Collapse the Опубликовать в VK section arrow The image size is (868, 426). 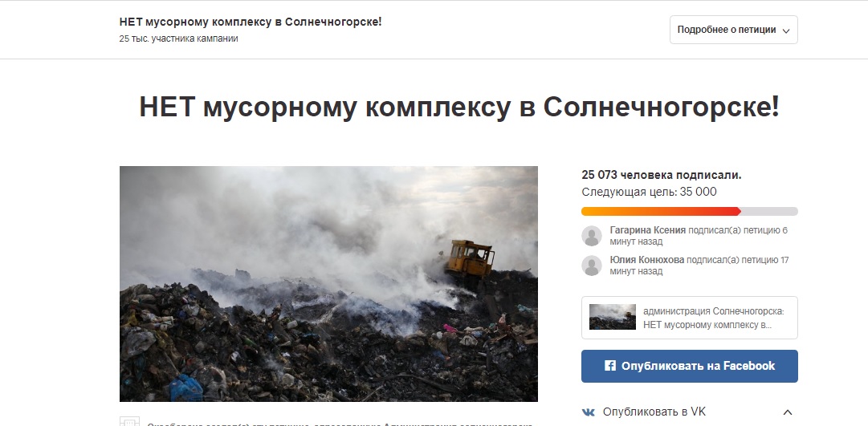[x=788, y=412]
